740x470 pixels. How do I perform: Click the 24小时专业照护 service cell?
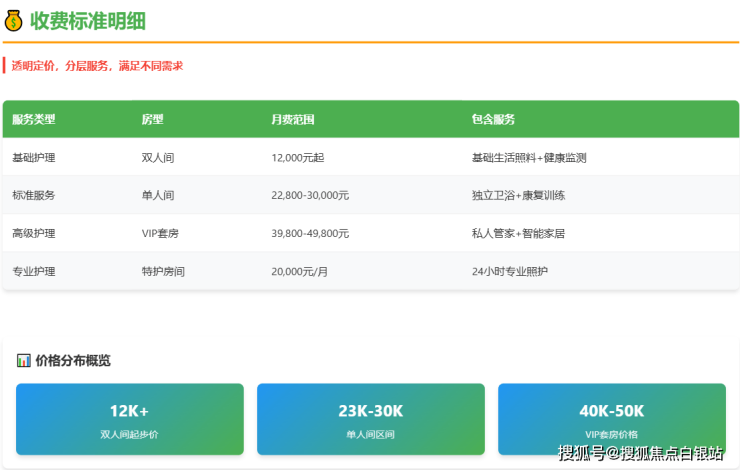pos(509,271)
